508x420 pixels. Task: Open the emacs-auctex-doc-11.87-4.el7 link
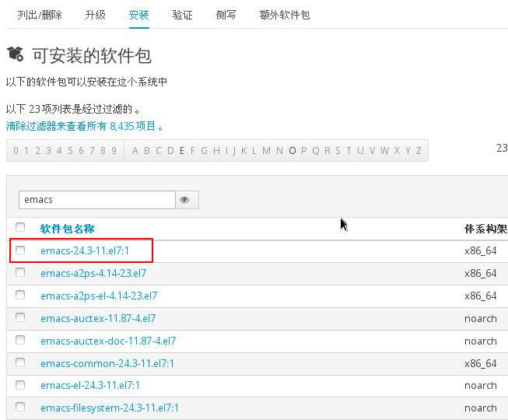click(x=108, y=341)
